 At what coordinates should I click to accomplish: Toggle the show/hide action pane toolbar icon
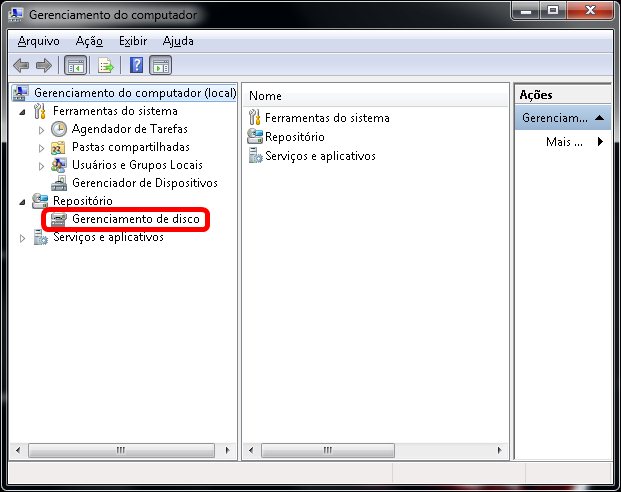click(160, 65)
